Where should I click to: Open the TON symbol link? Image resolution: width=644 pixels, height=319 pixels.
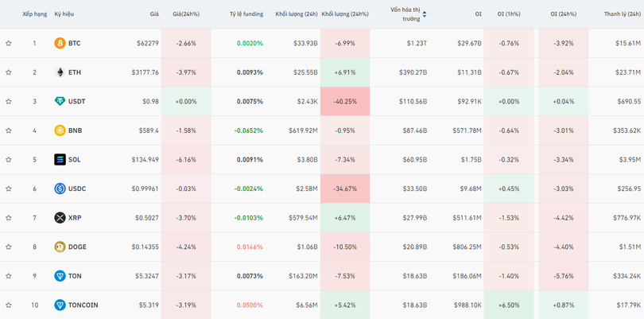pyautogui.click(x=75, y=276)
